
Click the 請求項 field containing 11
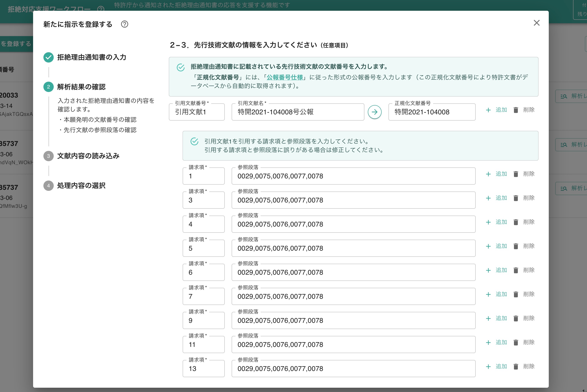point(204,345)
